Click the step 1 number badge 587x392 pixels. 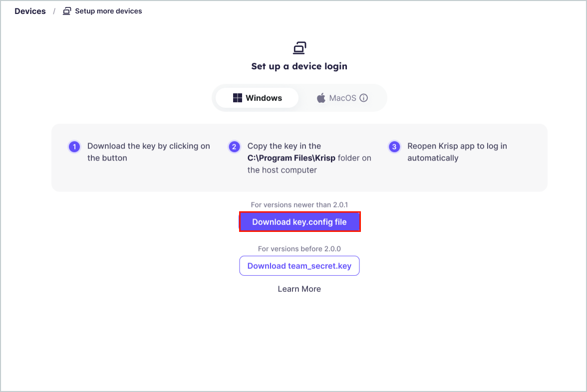tap(74, 147)
